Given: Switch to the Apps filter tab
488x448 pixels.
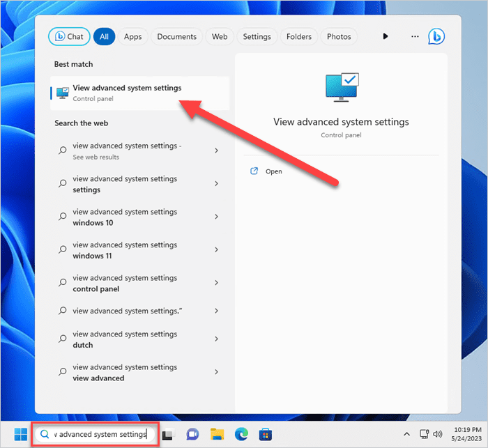Looking at the screenshot, I should click(133, 37).
